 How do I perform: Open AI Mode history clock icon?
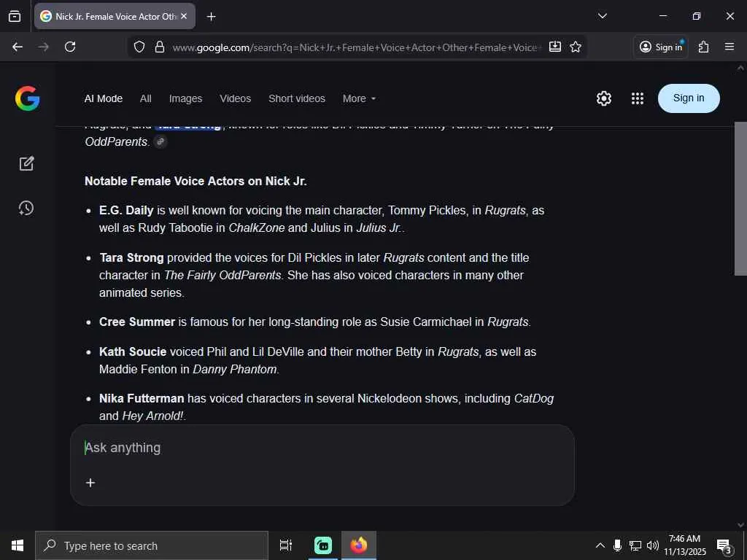(26, 208)
